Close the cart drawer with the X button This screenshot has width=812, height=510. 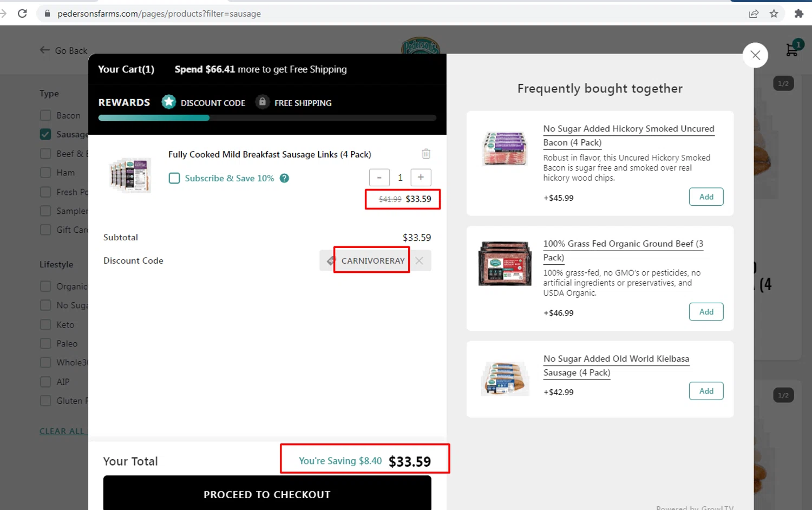(x=755, y=55)
